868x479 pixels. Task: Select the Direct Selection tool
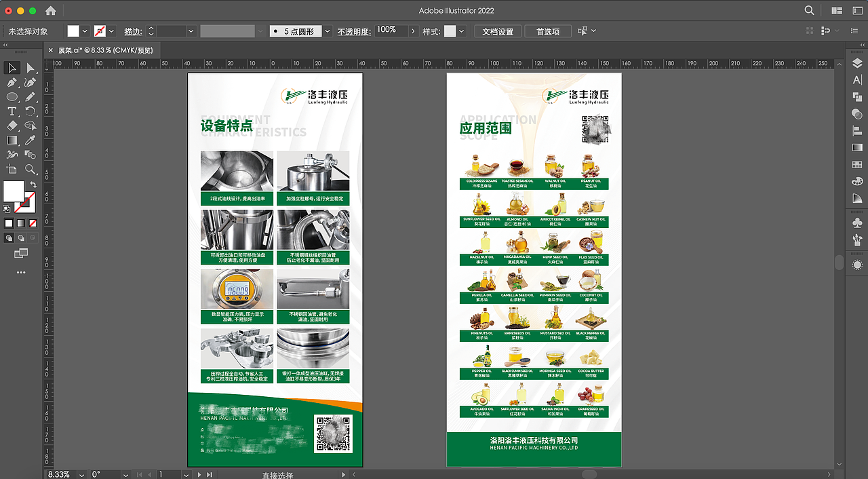click(x=31, y=68)
